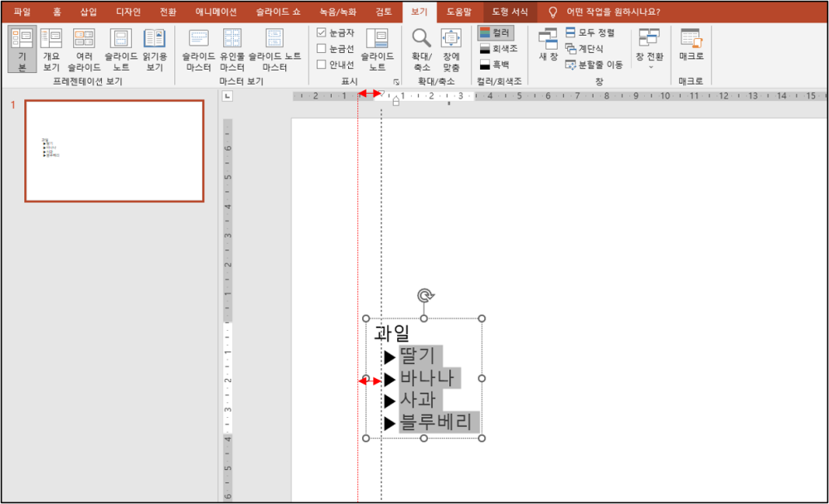Image resolution: width=829 pixels, height=504 pixels.
Task: Cascade windows with 계단식
Action: pyautogui.click(x=584, y=49)
